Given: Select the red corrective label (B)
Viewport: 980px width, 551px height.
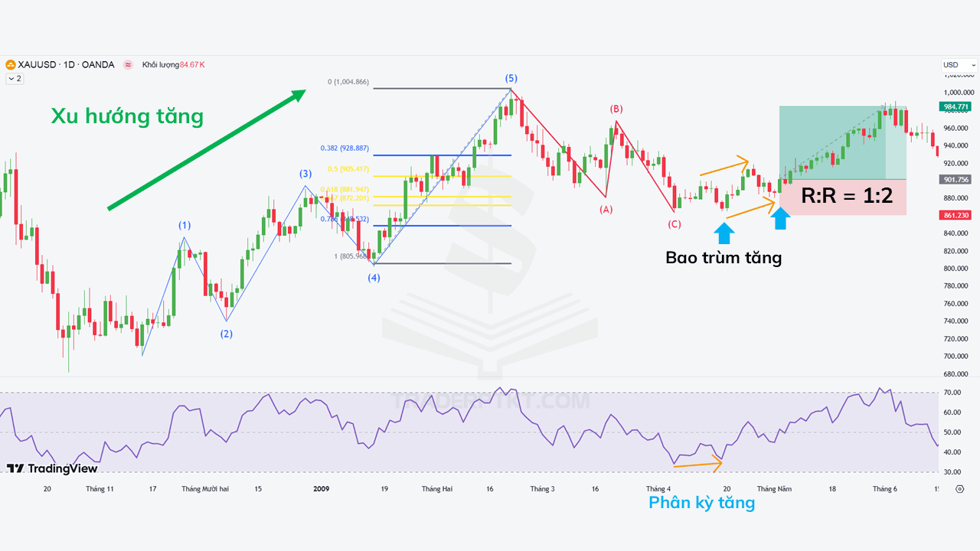Looking at the screenshot, I should [x=616, y=109].
